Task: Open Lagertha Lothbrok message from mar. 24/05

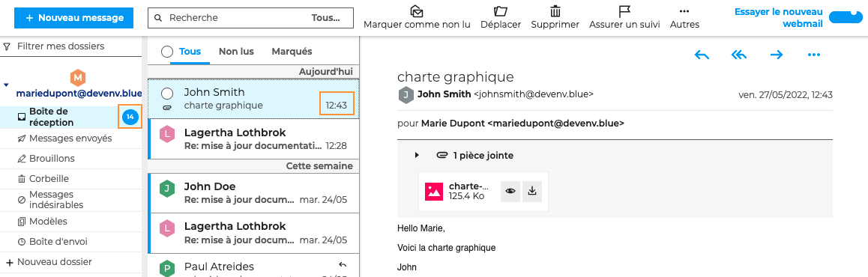Action: 253,234
